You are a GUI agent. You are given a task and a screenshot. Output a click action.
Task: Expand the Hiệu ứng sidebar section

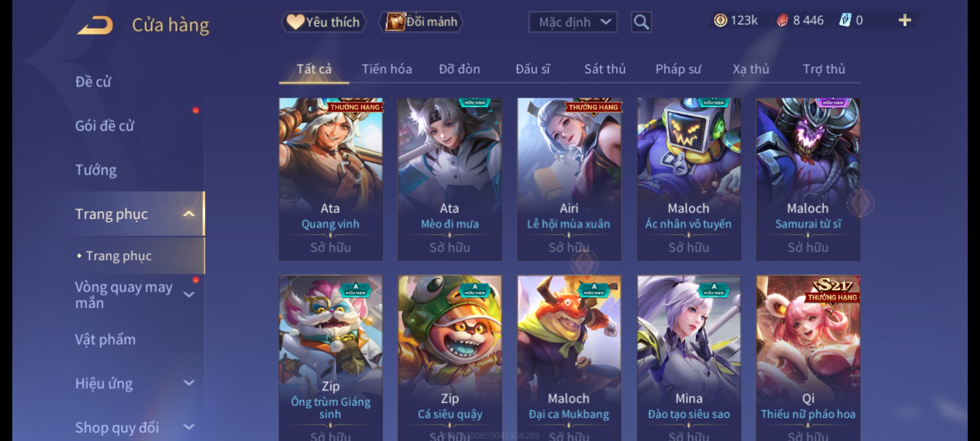coord(189,383)
